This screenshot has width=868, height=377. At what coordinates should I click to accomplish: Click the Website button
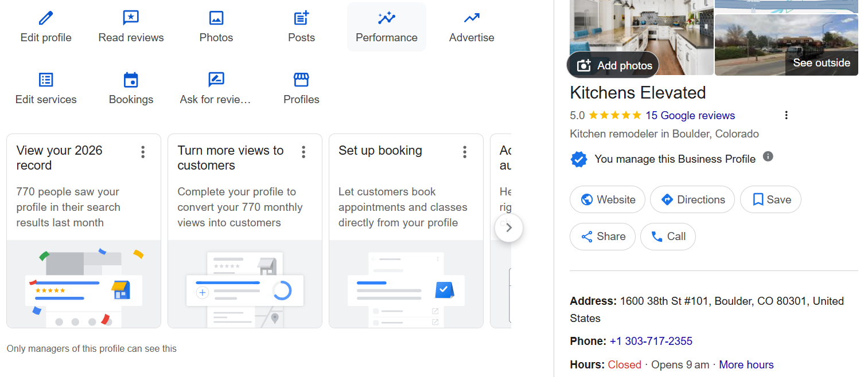[x=608, y=199]
